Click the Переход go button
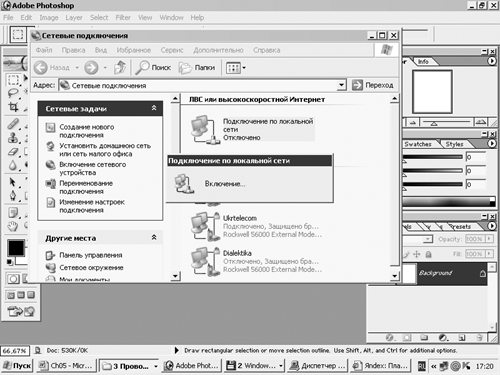The width and height of the screenshot is (500, 375). tap(373, 85)
